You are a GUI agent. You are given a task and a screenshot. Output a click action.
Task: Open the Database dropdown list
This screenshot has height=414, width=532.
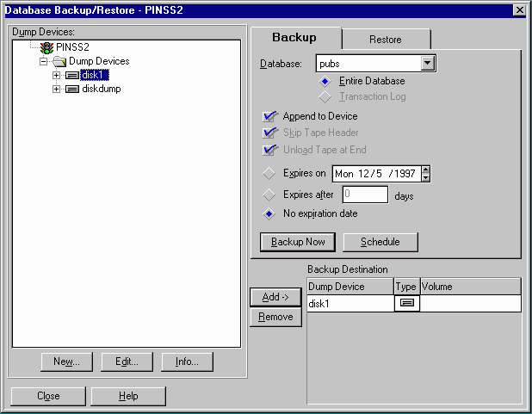pos(427,63)
